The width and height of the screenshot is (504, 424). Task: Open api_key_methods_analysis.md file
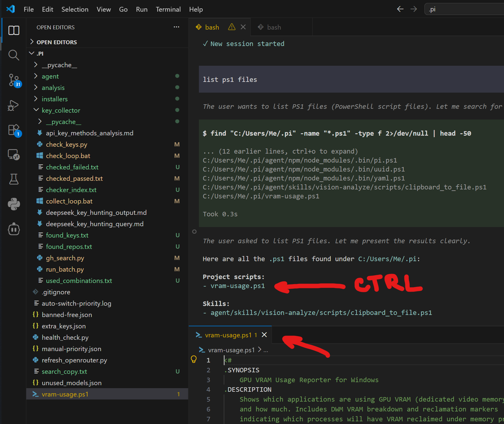(107, 133)
